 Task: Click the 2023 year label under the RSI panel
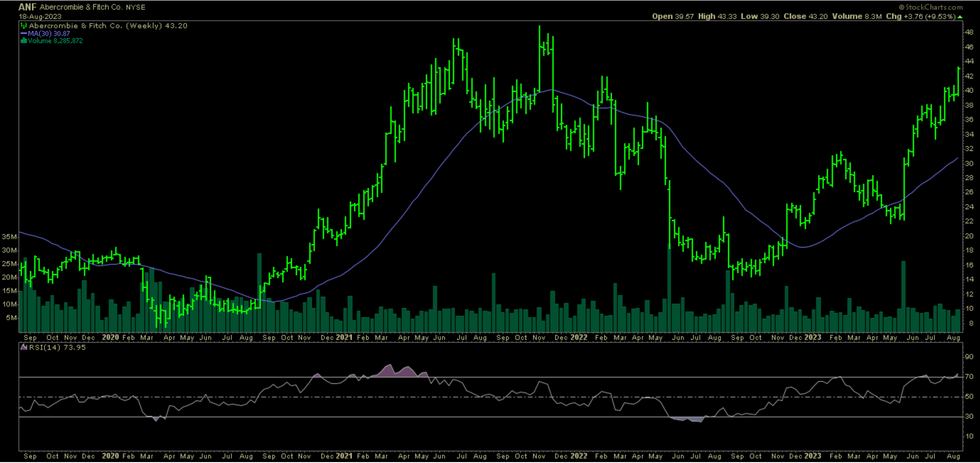[813, 456]
